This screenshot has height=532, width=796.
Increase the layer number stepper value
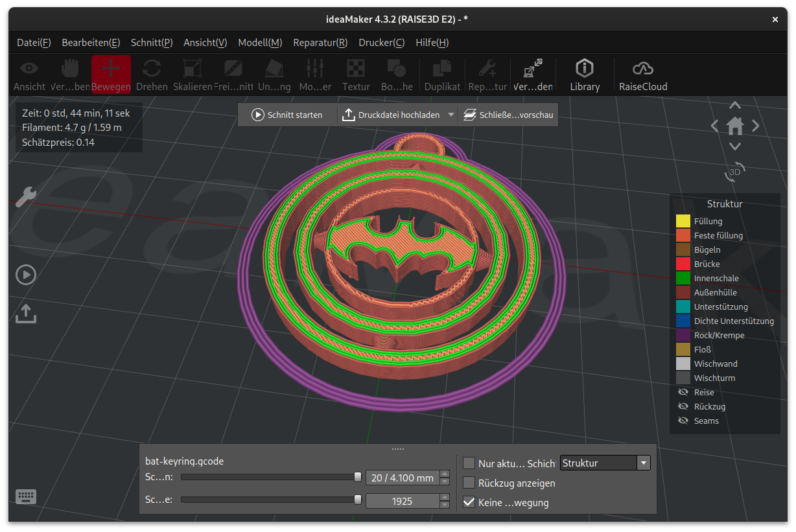pos(444,474)
